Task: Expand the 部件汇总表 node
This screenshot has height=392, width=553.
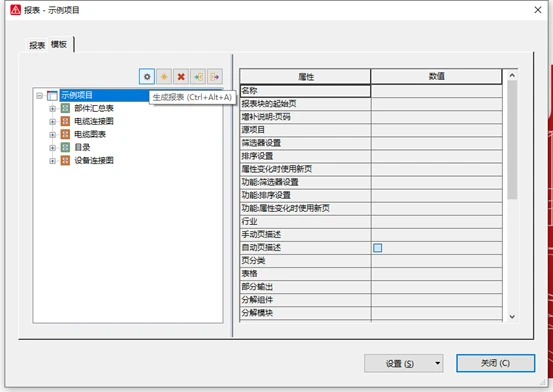Action: click(x=52, y=109)
